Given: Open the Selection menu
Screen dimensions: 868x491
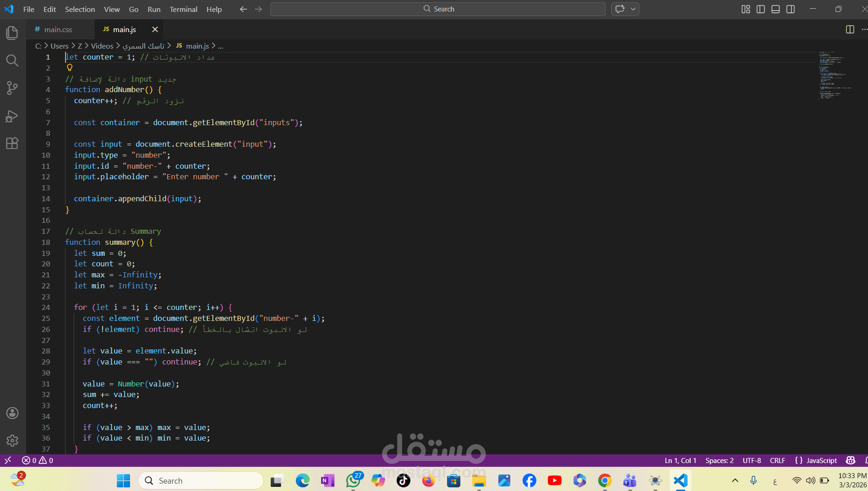Looking at the screenshot, I should pos(80,9).
